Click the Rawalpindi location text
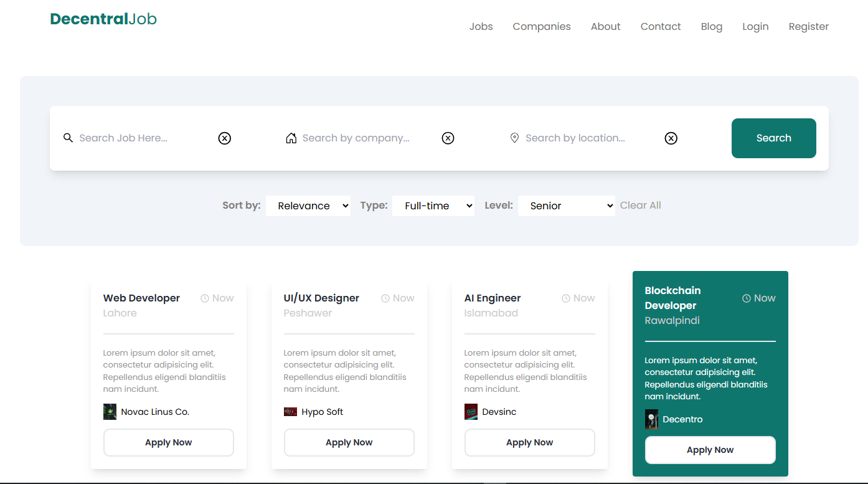Screen dimensions: 868x484 point(672,321)
